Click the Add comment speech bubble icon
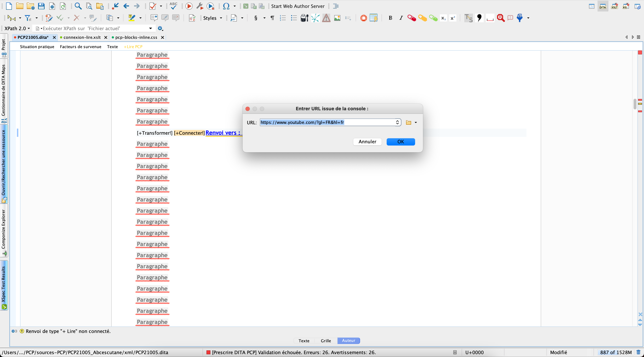 pyautogui.click(x=154, y=18)
